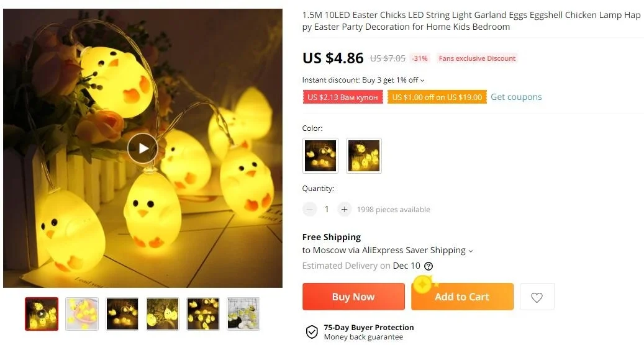Click the US $1.00 off on US $19.00 coupon
This screenshot has height=345, width=644.
pyautogui.click(x=437, y=97)
